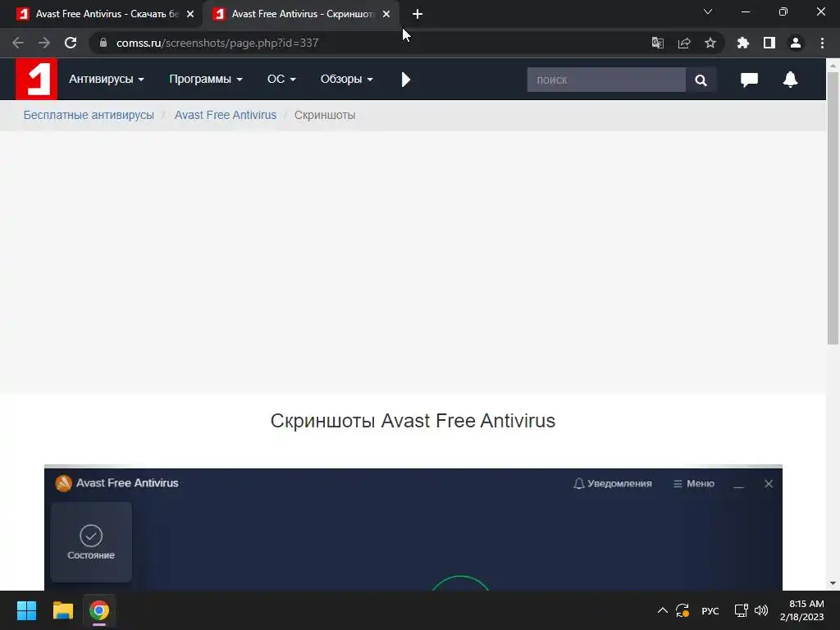
Task: Click the tray network icon
Action: [741, 610]
